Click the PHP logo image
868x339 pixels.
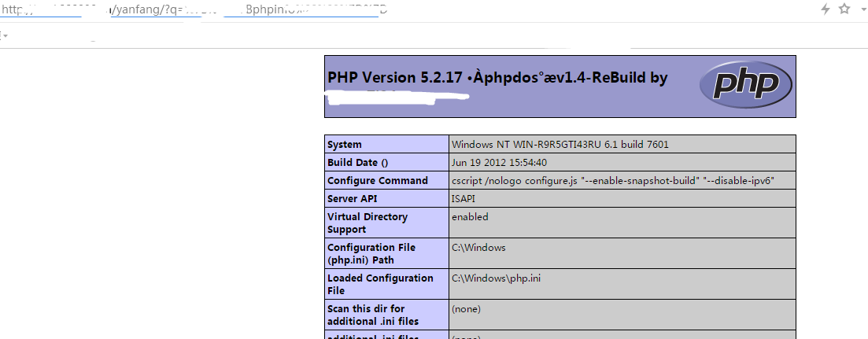tap(746, 85)
